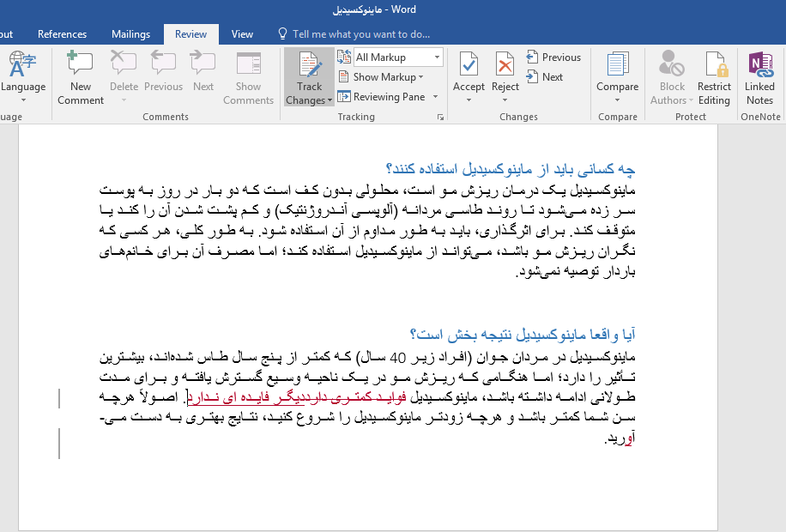
Task: Open the All Markup display dropdown
Action: pos(398,57)
